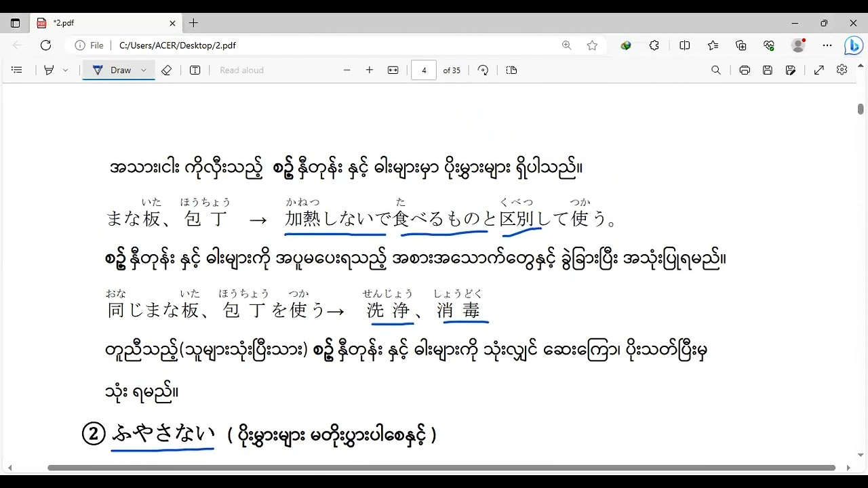868x488 pixels.
Task: Open the user profile avatar
Action: (798, 45)
